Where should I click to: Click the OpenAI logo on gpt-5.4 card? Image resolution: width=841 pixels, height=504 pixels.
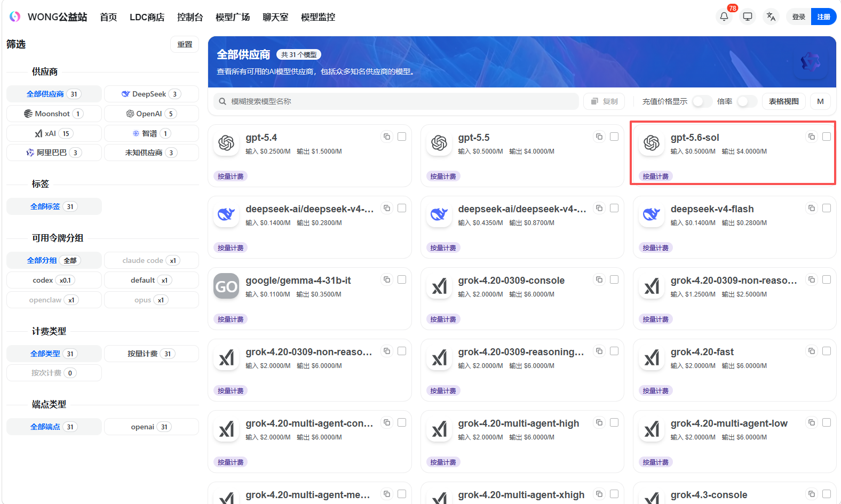pos(226,143)
